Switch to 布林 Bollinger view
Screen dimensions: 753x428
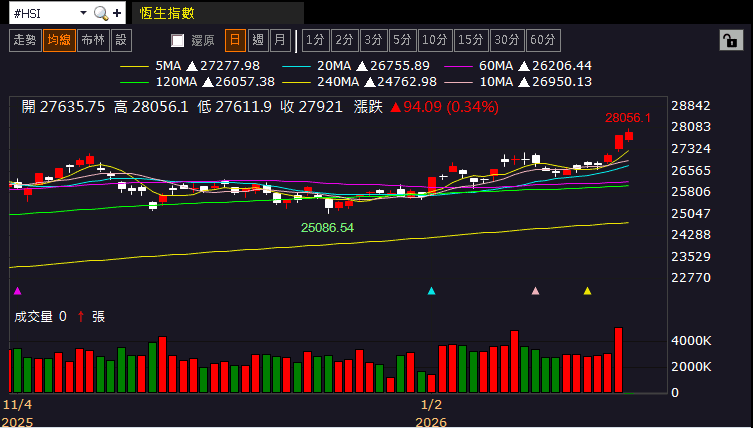(93, 40)
